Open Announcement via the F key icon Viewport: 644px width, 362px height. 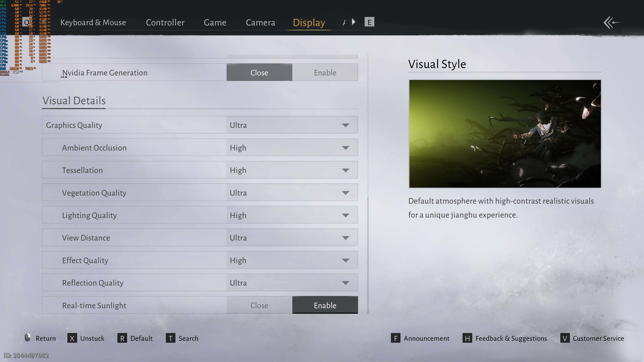point(395,338)
